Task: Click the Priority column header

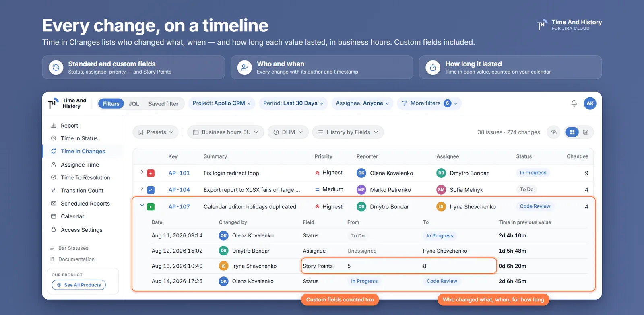Action: pos(323,156)
